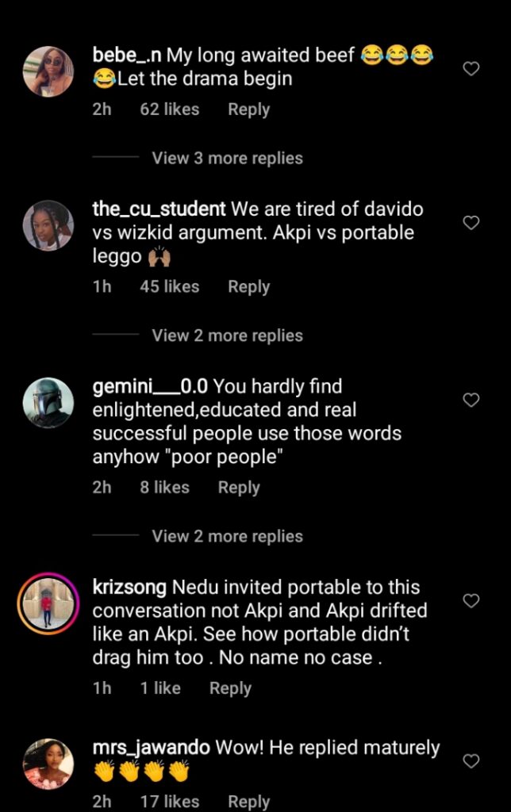Image resolution: width=511 pixels, height=812 pixels.
Task: Reply to bebe_.n's comment
Action: point(248,109)
